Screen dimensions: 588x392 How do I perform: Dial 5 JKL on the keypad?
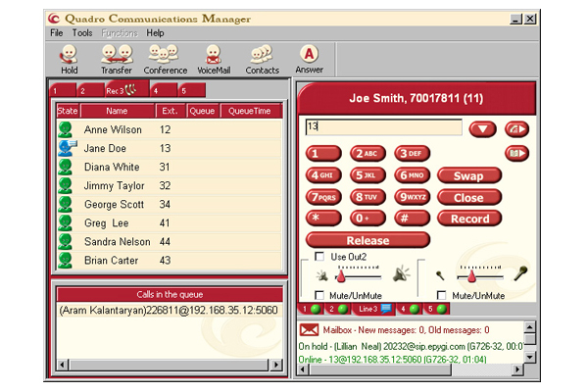(367, 175)
